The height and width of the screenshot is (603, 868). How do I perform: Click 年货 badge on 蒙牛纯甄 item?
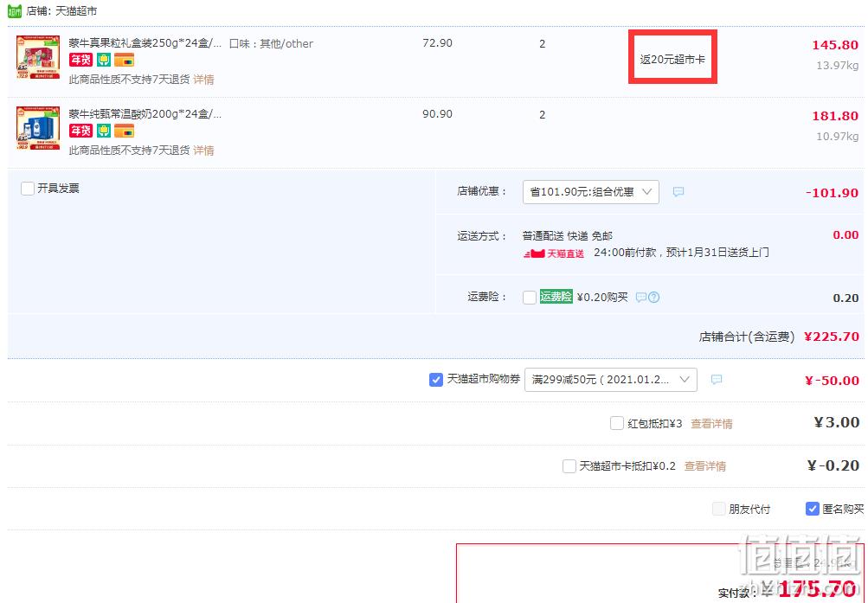(x=80, y=131)
